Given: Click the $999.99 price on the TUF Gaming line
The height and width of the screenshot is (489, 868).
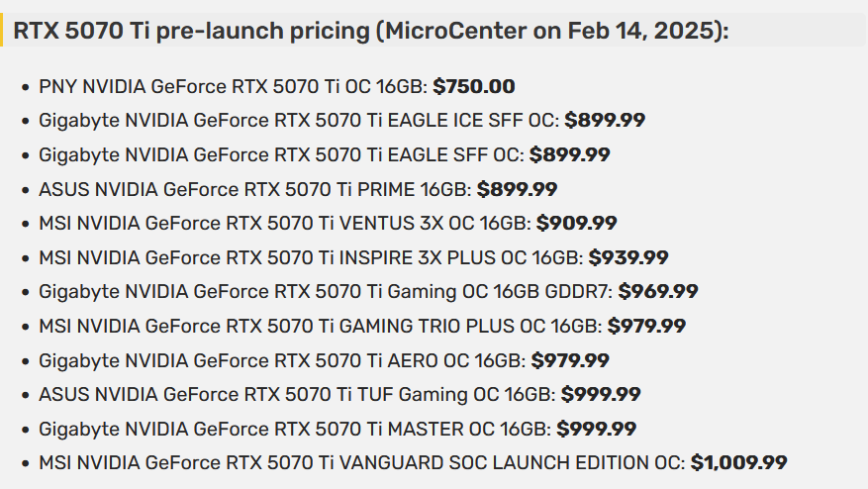Looking at the screenshot, I should point(601,395).
